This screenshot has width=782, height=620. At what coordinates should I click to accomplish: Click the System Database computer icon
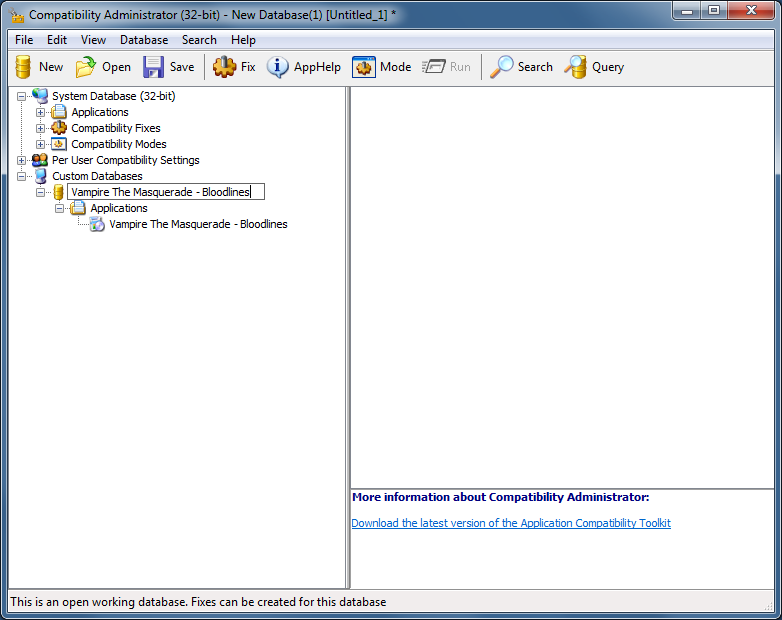[40, 96]
